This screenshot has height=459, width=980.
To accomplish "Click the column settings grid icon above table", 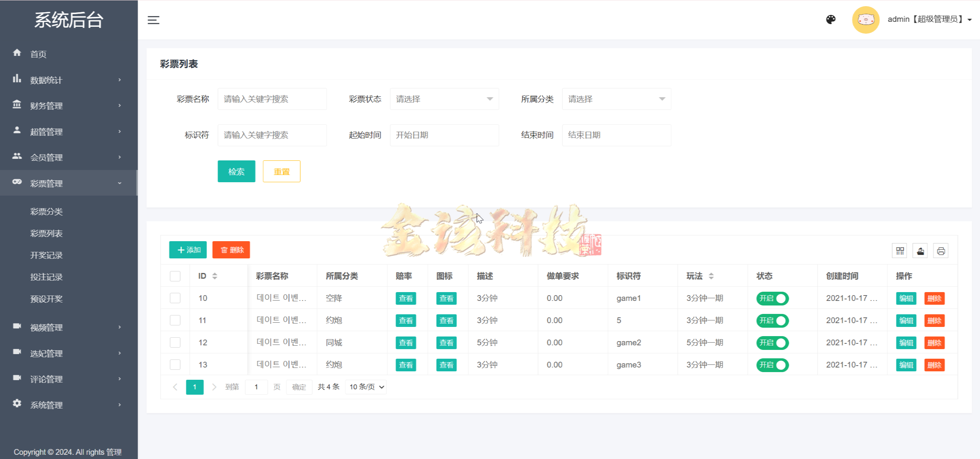I will [899, 250].
